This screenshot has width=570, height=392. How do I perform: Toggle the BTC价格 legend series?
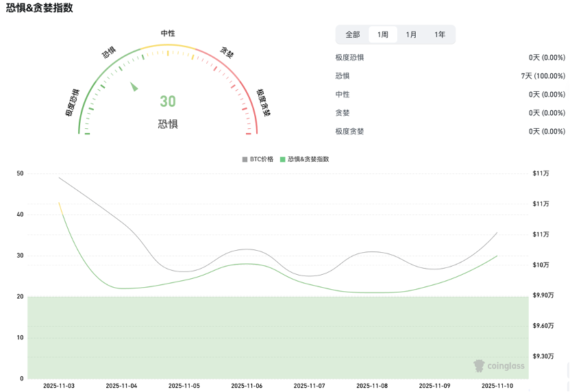(262, 159)
